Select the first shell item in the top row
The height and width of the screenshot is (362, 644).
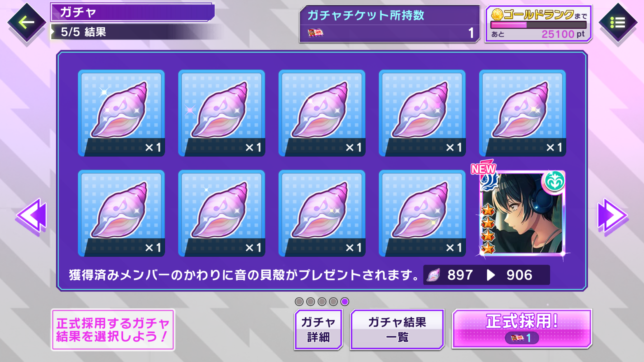[x=121, y=113]
